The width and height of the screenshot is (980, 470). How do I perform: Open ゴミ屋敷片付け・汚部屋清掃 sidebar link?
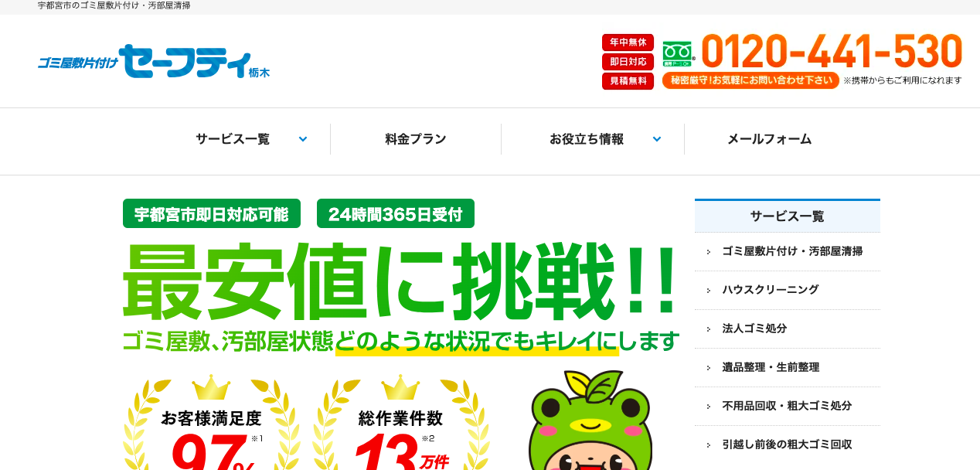[788, 251]
